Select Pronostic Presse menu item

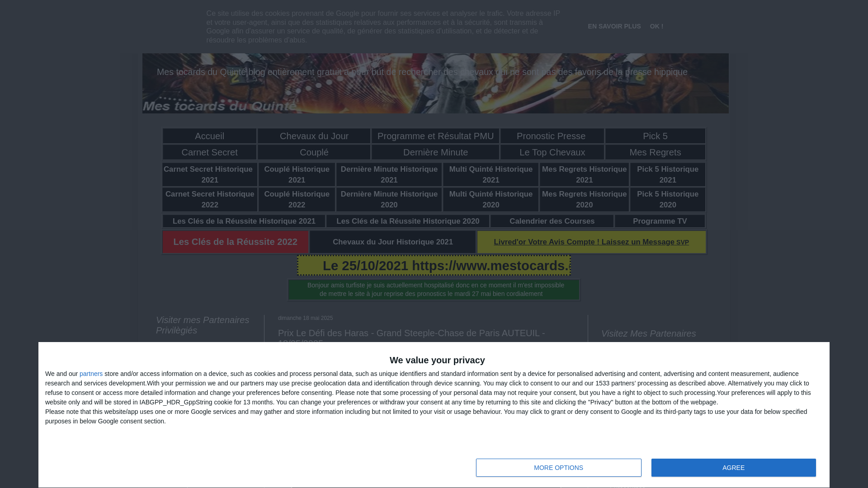tap(551, 136)
